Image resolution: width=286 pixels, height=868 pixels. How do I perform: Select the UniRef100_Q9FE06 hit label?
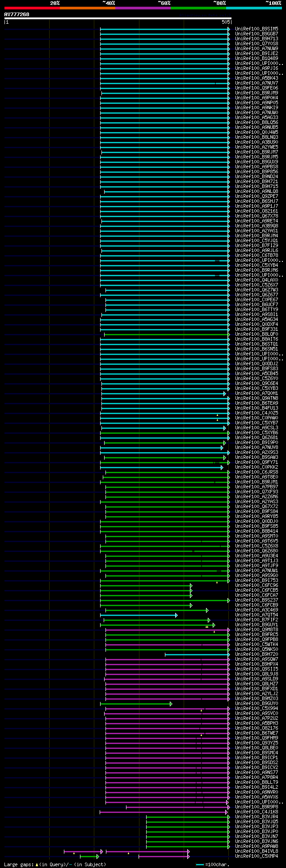click(x=257, y=88)
